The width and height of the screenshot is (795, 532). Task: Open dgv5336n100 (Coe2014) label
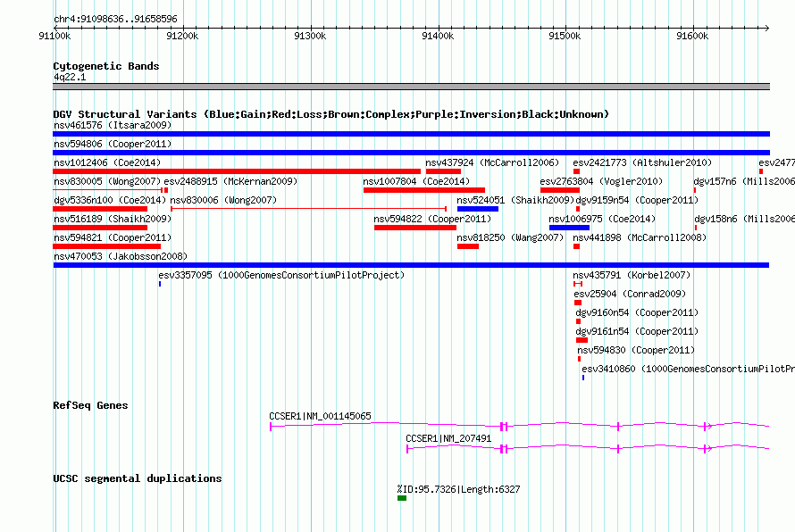pos(110,200)
